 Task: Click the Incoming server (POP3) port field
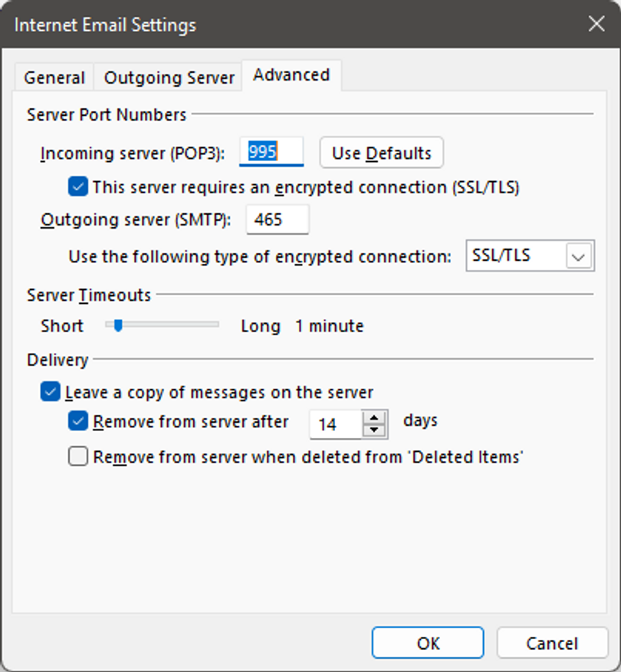[x=271, y=153]
